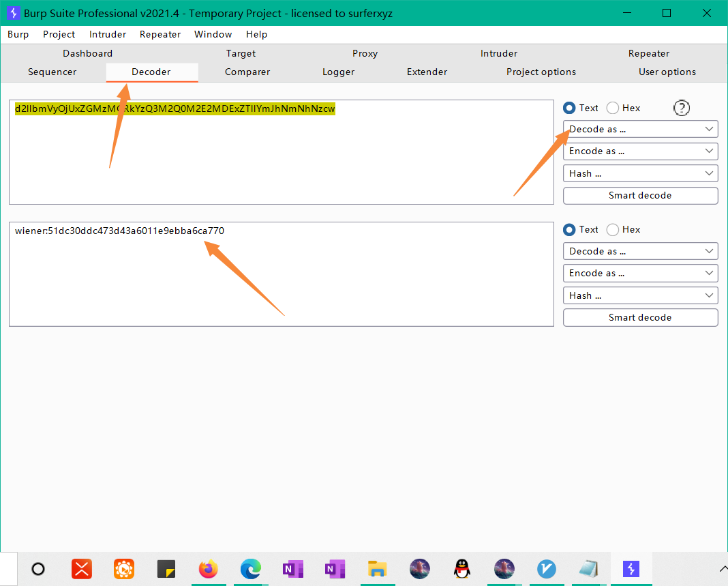Click the Burp Suite logo in title bar
Viewport: 728px width, 586px height.
(14, 13)
